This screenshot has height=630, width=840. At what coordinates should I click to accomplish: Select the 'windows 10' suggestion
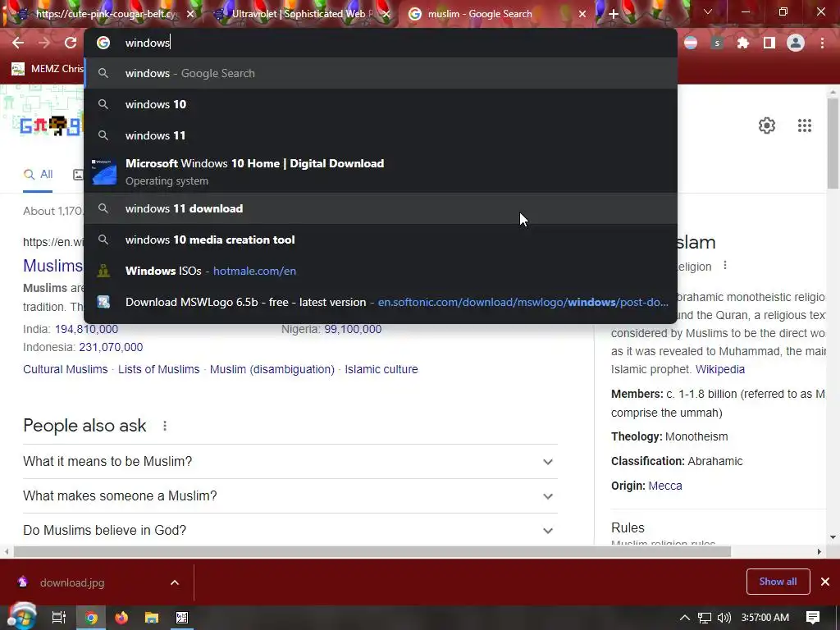click(x=381, y=104)
